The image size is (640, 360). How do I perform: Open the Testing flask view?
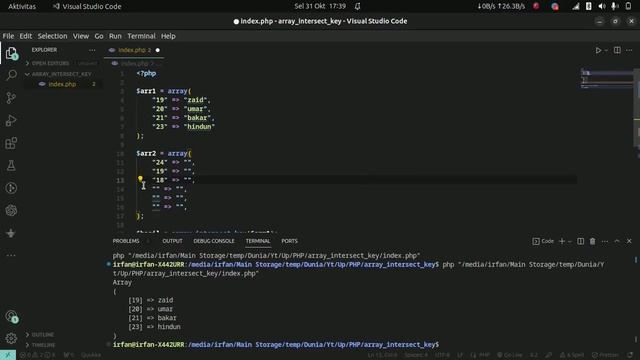(x=11, y=165)
